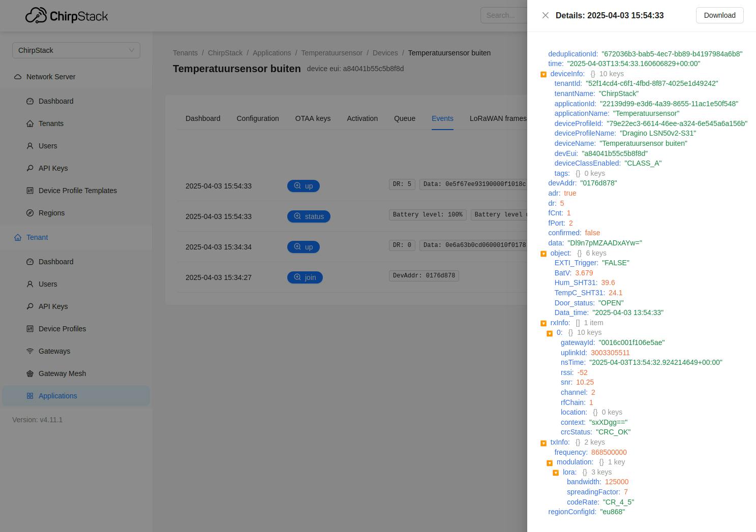Switch to the LoRaWAN frames tab
The width and height of the screenshot is (756, 532).
tap(498, 118)
